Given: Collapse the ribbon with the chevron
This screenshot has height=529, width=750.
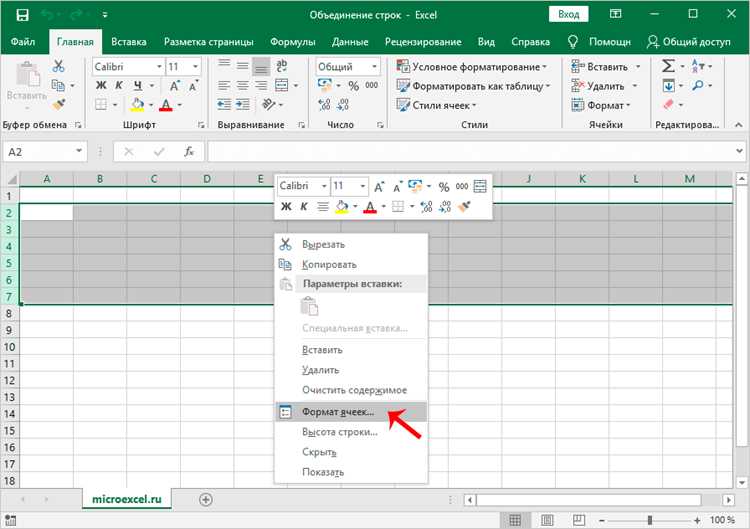Looking at the screenshot, I should (x=739, y=125).
